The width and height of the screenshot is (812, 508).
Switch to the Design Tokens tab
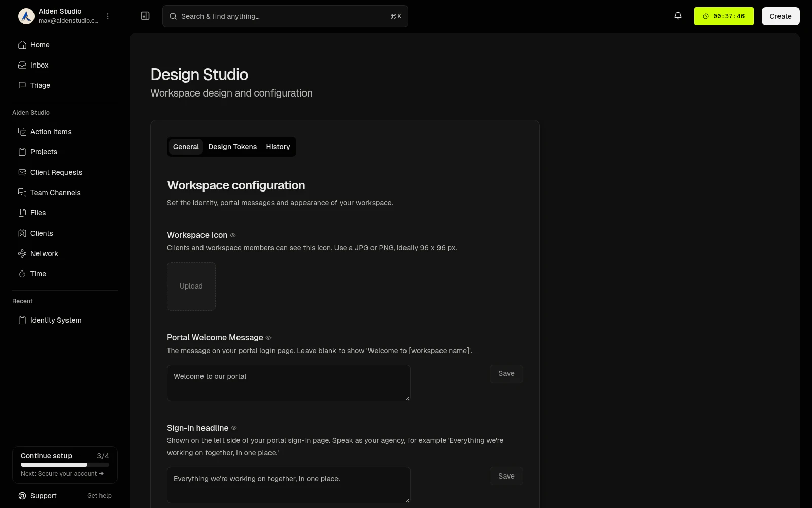click(x=232, y=147)
